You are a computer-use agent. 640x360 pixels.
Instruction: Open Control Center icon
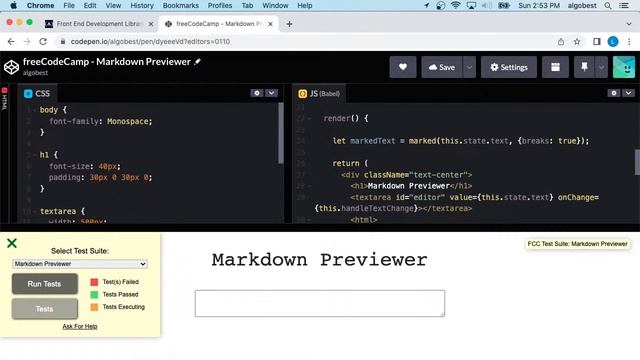point(624,6)
